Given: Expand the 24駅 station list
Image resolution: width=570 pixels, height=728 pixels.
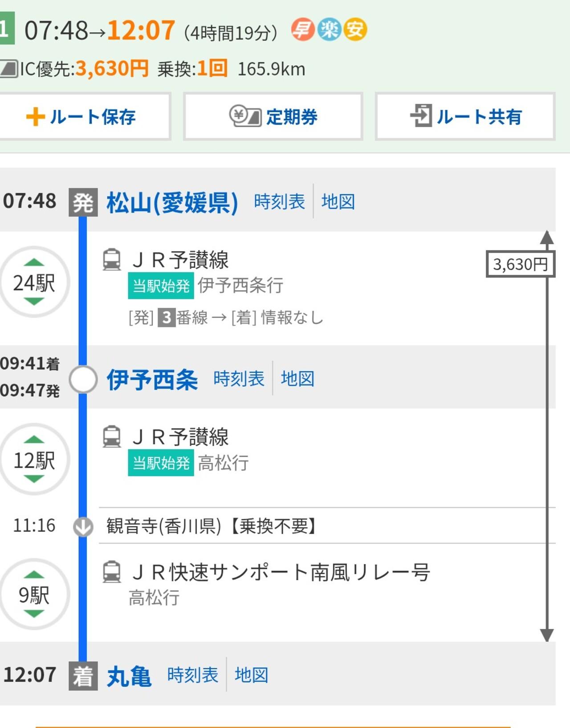Looking at the screenshot, I should [34, 282].
